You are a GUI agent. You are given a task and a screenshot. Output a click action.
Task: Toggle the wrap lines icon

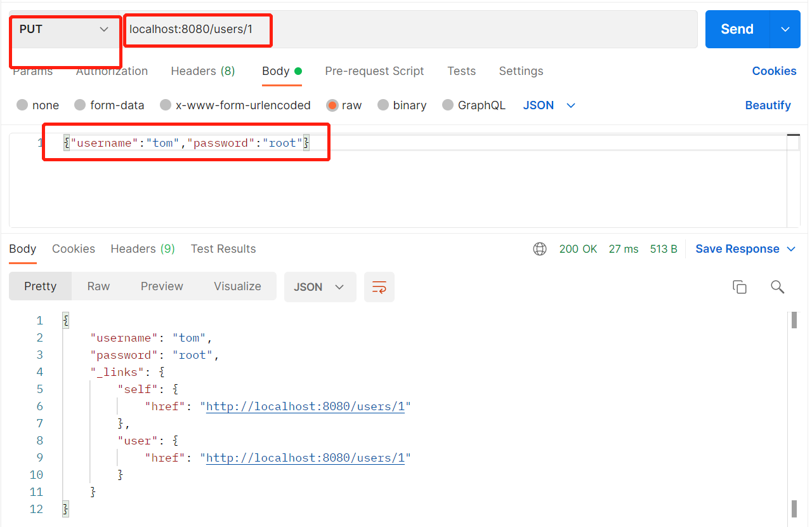[x=379, y=287]
